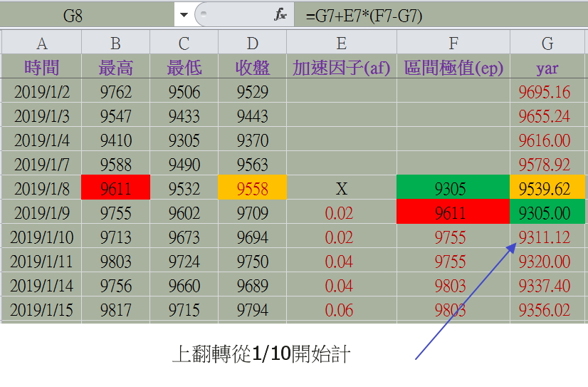Select yar cell 9356.02
This screenshot has width=588, height=387.
pos(547,309)
